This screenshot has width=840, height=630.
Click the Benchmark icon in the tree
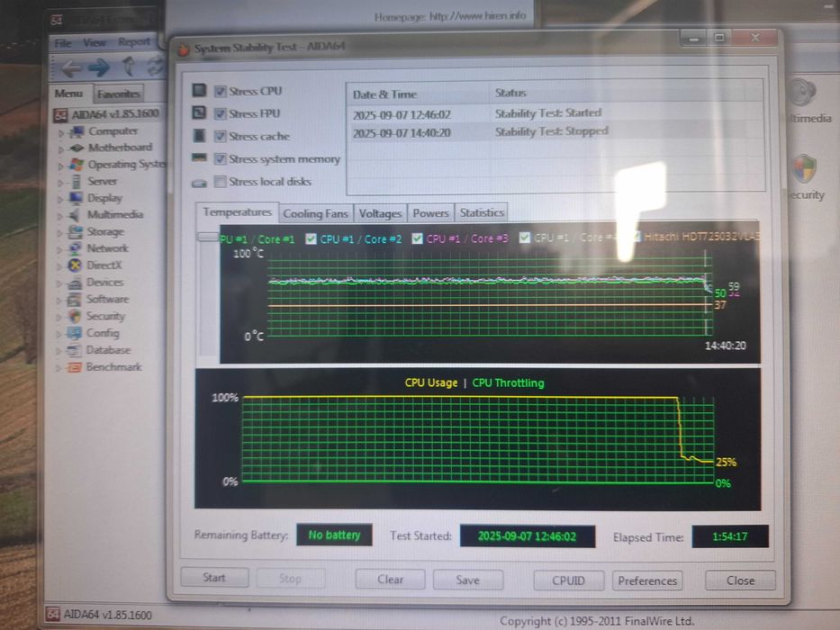point(74,367)
